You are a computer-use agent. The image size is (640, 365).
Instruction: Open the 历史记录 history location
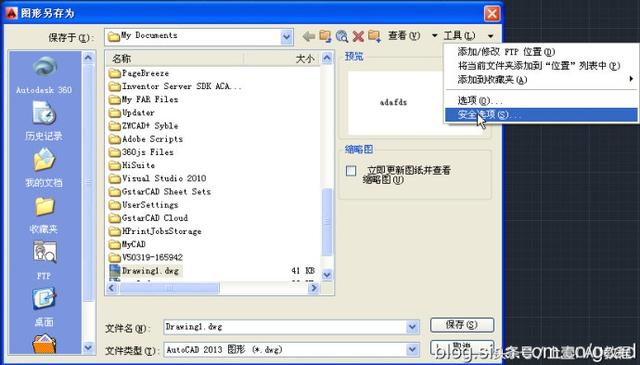point(44,120)
